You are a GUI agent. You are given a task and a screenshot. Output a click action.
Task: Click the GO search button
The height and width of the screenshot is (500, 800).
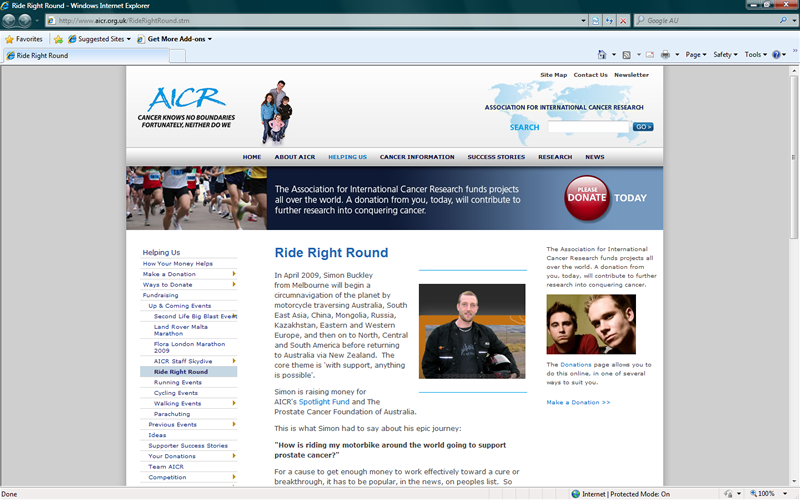(x=643, y=127)
